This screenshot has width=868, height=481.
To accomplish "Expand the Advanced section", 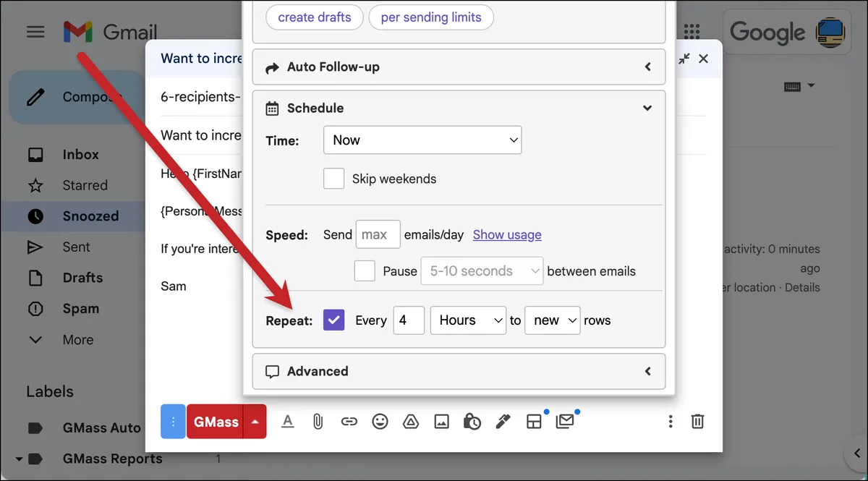I will (459, 371).
